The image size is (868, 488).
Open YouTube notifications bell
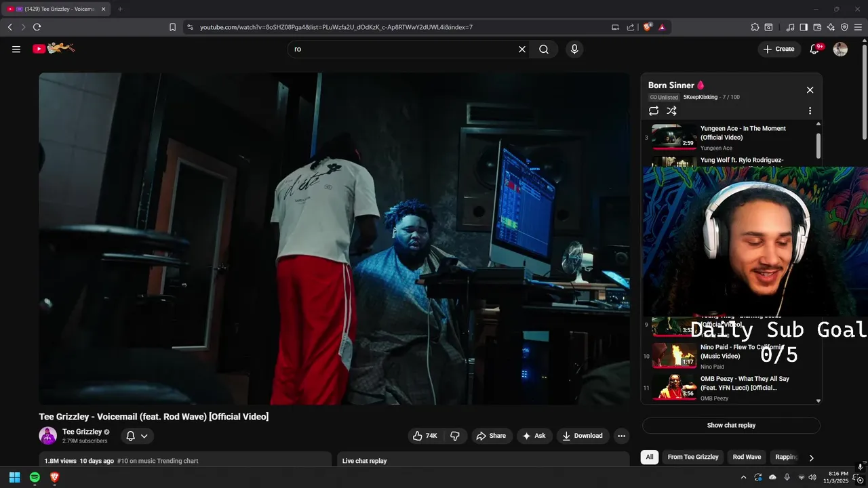coord(815,49)
